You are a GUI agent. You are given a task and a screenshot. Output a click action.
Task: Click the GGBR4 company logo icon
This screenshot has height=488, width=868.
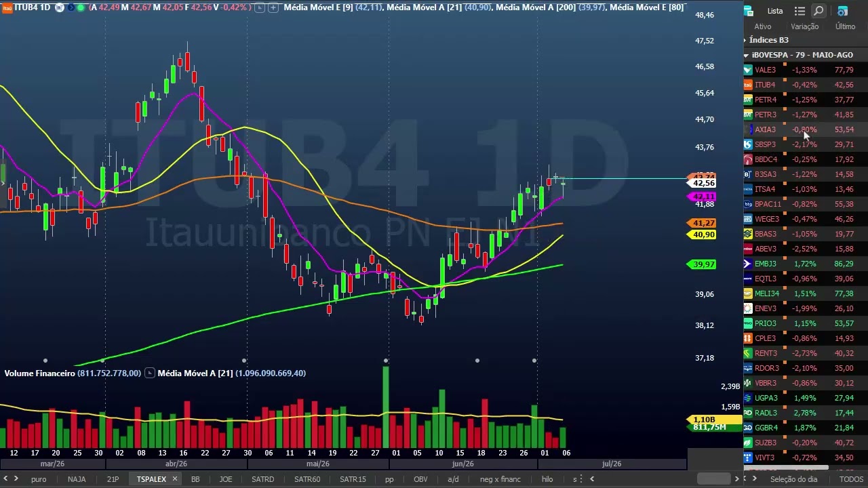click(x=748, y=428)
